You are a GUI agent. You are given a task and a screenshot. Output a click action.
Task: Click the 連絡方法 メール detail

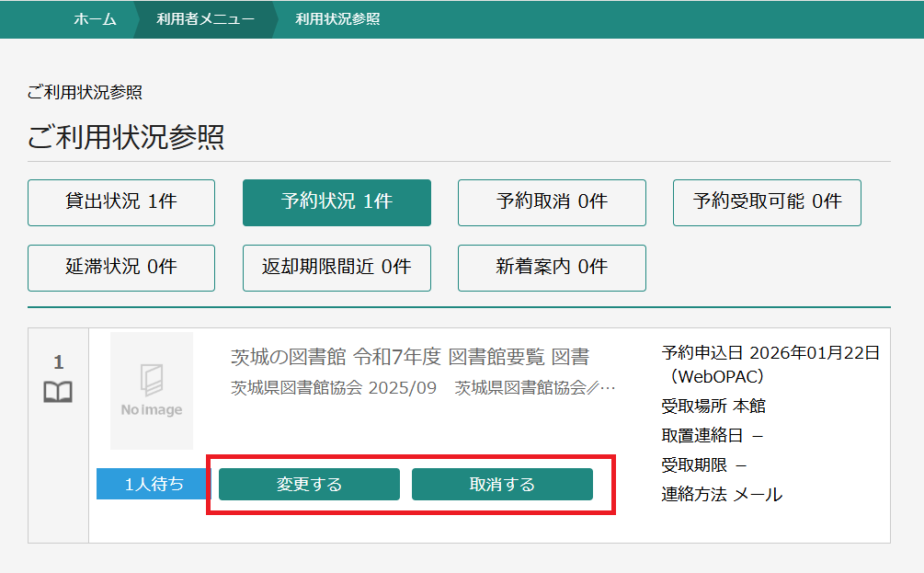722,495
